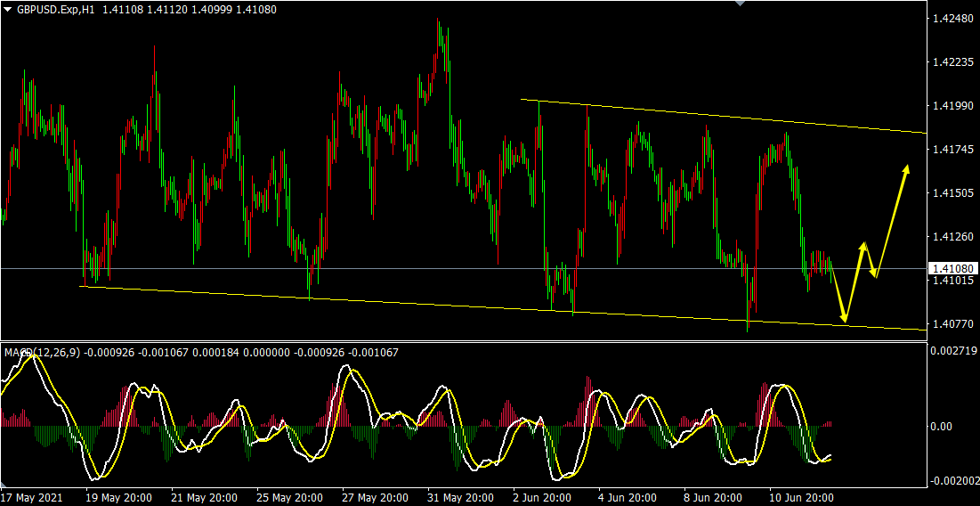This screenshot has height=506, width=980.
Task: Click the 1.40770 level on price axis
Action: tap(951, 324)
